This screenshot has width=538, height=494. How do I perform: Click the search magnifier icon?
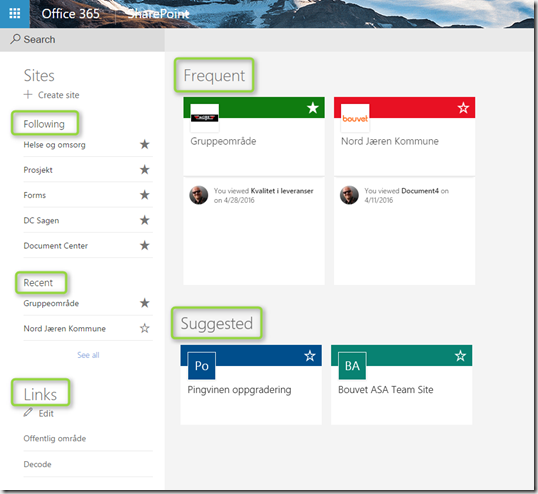tap(15, 39)
